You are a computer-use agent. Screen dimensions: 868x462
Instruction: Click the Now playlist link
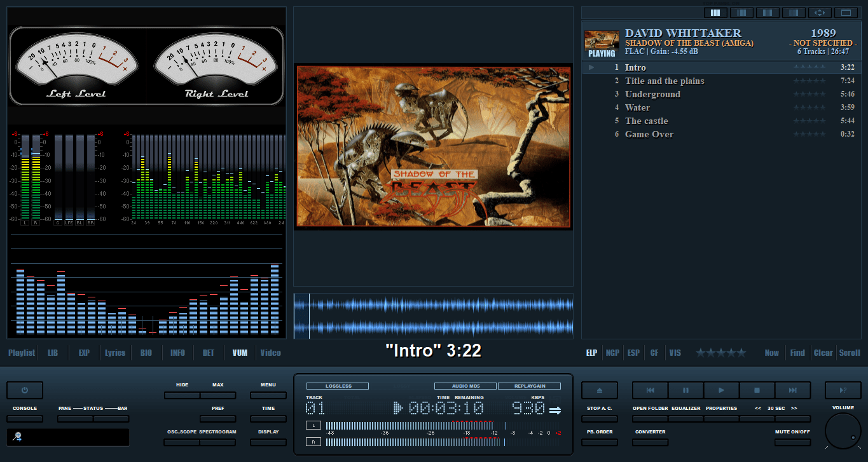[x=772, y=353]
